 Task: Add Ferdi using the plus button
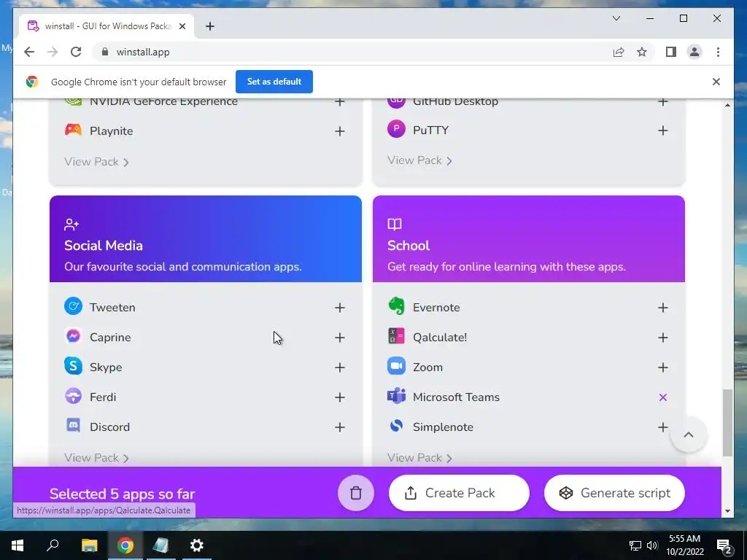click(340, 397)
